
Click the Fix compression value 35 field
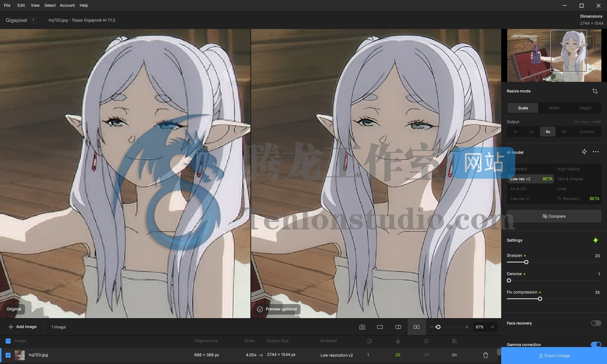pyautogui.click(x=597, y=292)
